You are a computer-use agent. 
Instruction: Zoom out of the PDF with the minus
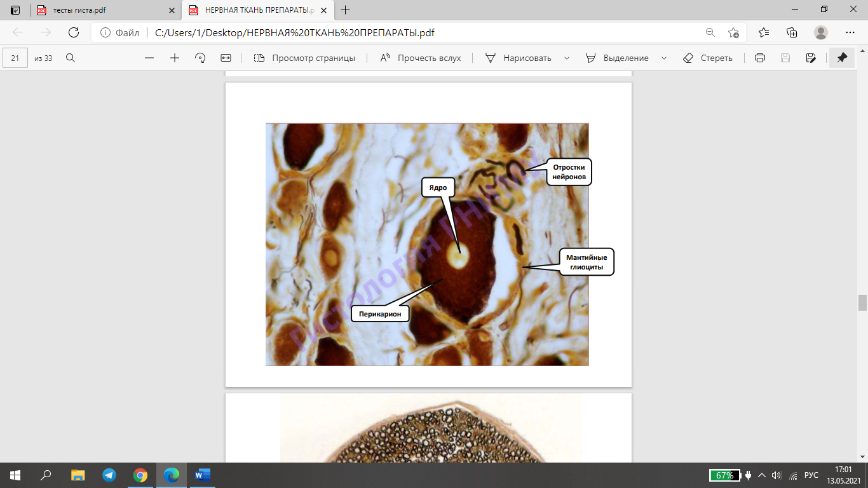click(149, 58)
